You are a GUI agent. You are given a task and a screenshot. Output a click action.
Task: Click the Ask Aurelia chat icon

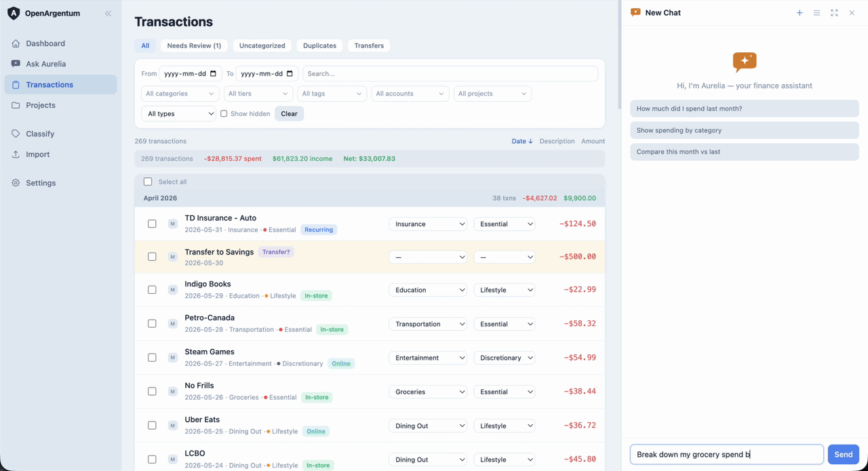pos(16,64)
